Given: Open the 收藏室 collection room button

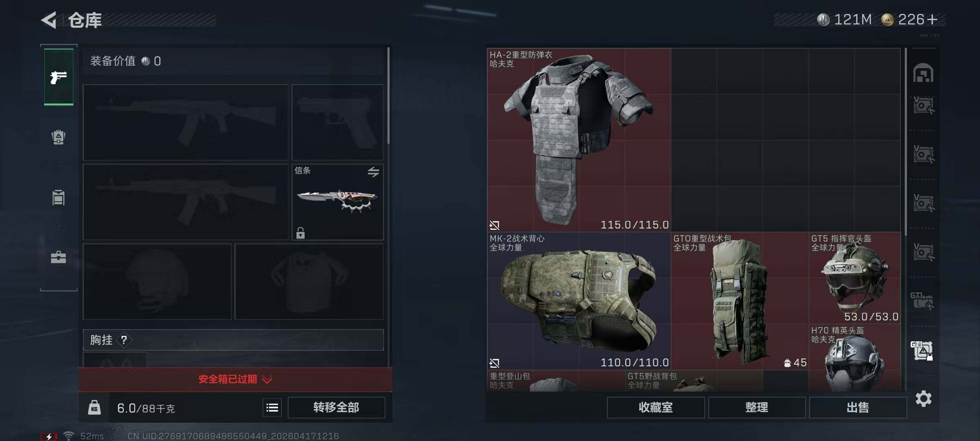Looking at the screenshot, I should [x=656, y=408].
